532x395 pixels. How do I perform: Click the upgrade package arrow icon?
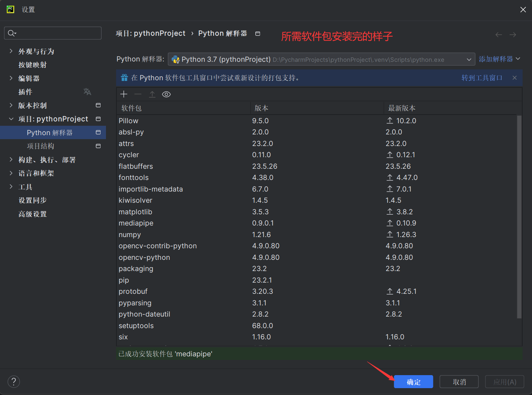152,94
